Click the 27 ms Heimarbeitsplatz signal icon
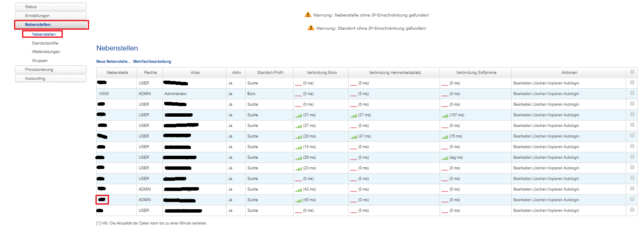The height and width of the screenshot is (233, 644). (x=354, y=115)
